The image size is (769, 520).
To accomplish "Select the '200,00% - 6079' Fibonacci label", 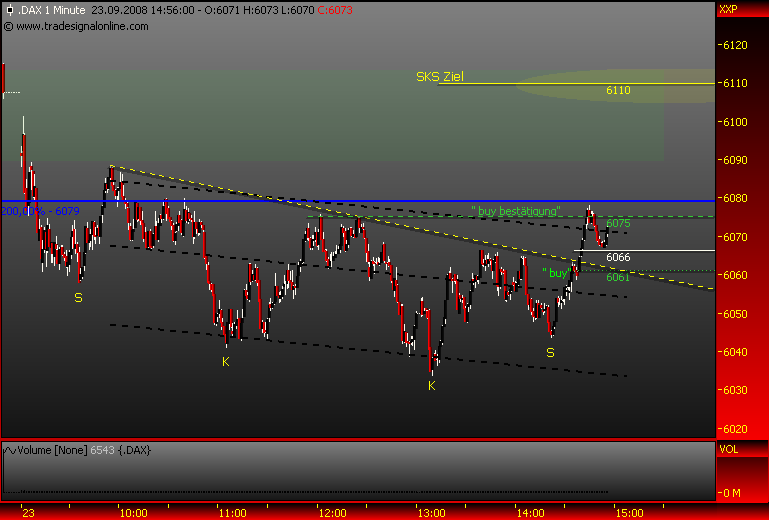I will pyautogui.click(x=40, y=211).
